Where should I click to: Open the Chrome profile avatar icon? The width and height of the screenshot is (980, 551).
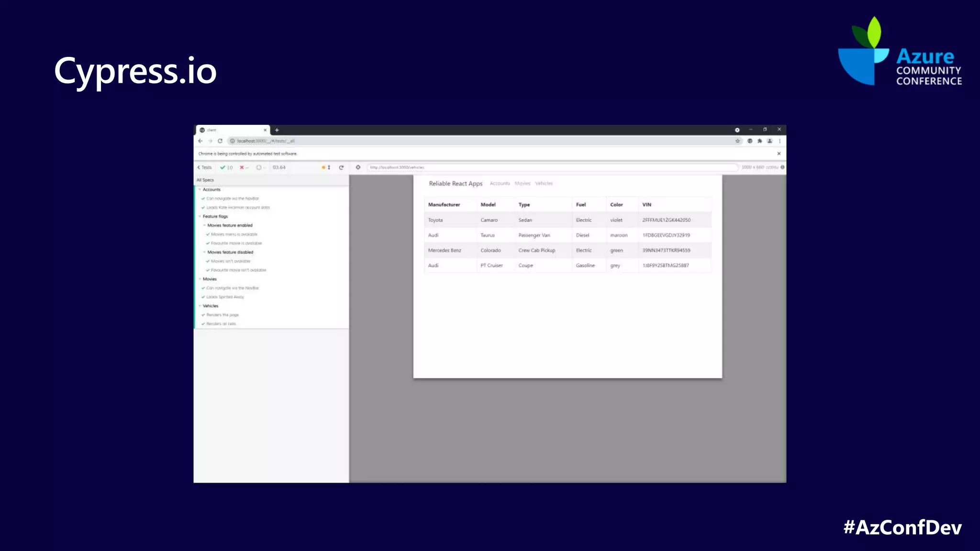(769, 141)
